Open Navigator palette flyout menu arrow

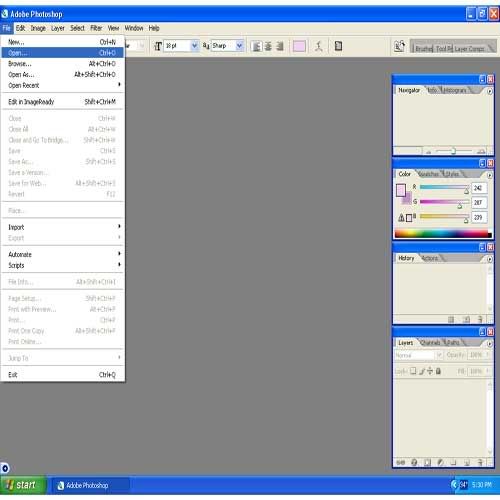click(490, 91)
